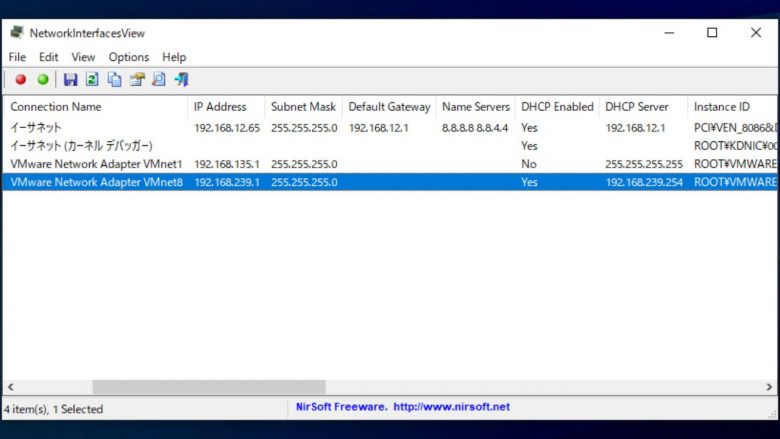This screenshot has width=780, height=439.
Task: Click the No DHCP Enabled value for VMnet1
Action: [x=529, y=164]
